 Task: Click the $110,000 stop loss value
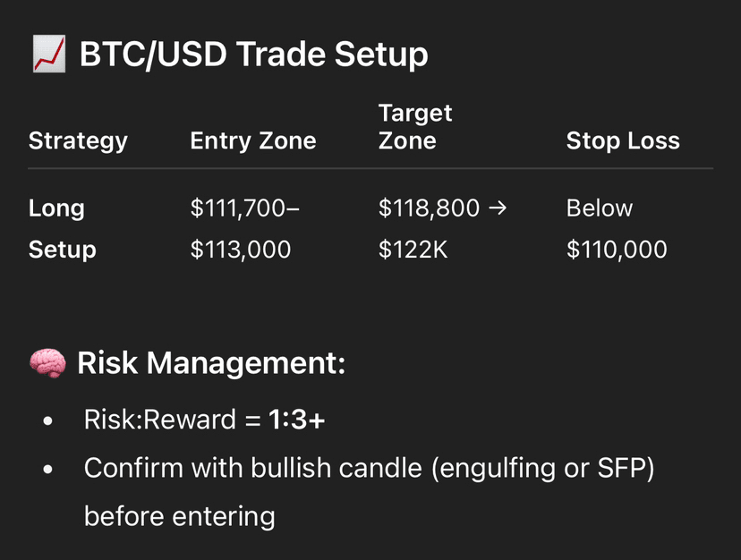(617, 249)
